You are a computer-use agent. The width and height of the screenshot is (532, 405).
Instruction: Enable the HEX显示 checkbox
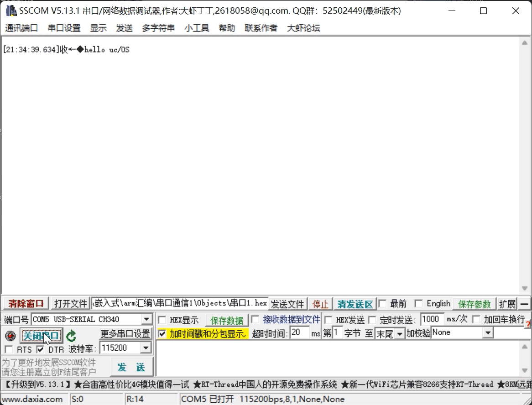[162, 319]
